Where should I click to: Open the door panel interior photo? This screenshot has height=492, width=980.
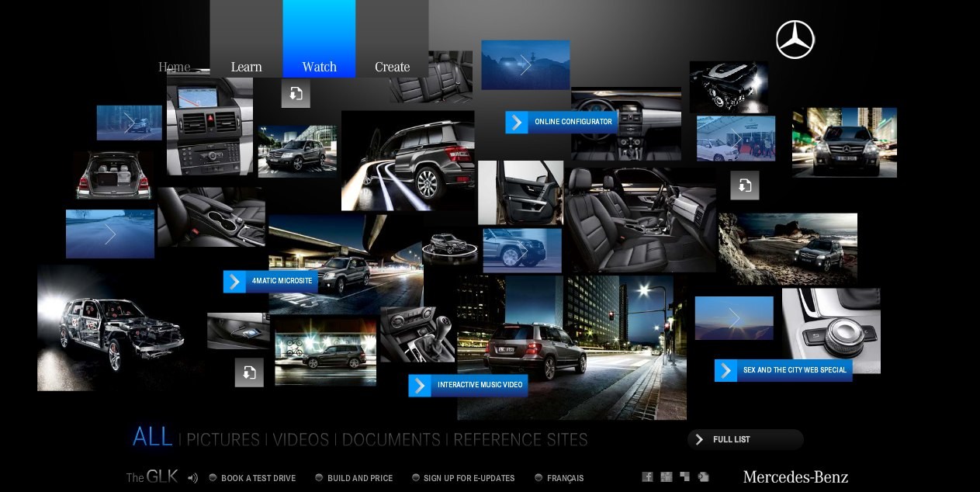click(x=521, y=192)
